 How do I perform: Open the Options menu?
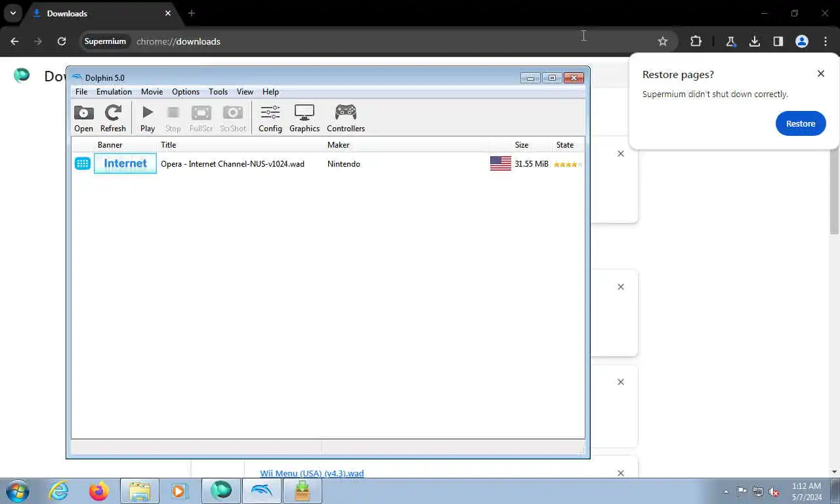pyautogui.click(x=186, y=92)
